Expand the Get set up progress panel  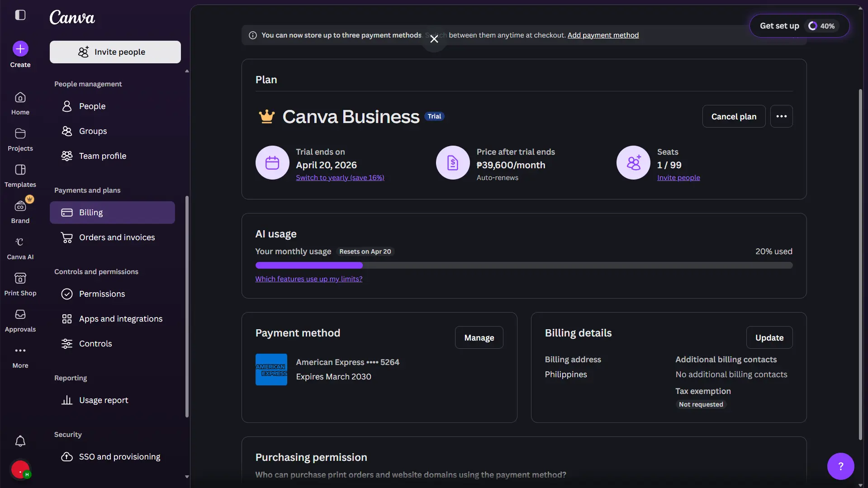(x=799, y=26)
